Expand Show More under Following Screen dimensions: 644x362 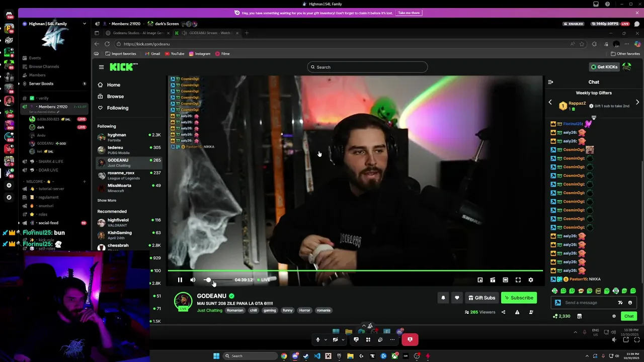107,201
